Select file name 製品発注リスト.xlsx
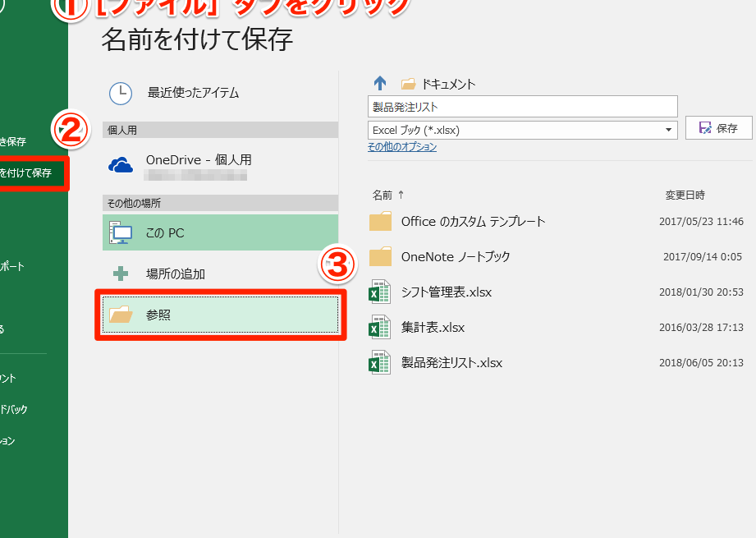The width and height of the screenshot is (756, 538). [x=451, y=362]
